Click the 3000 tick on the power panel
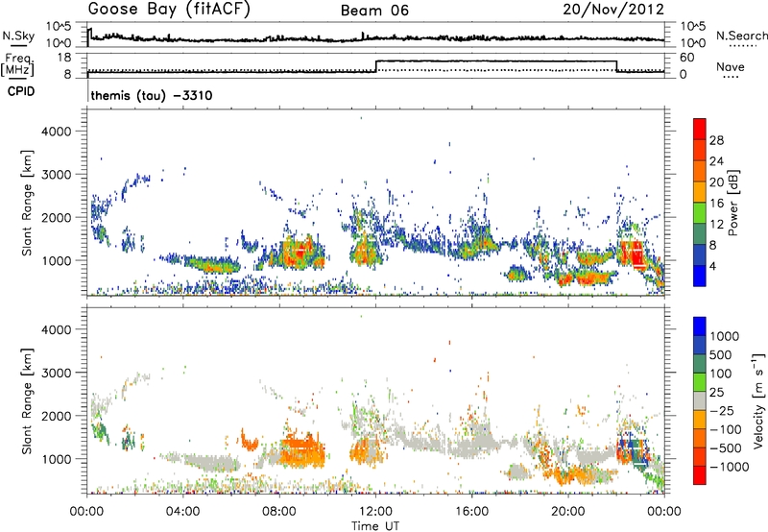768x532 pixels. point(57,175)
